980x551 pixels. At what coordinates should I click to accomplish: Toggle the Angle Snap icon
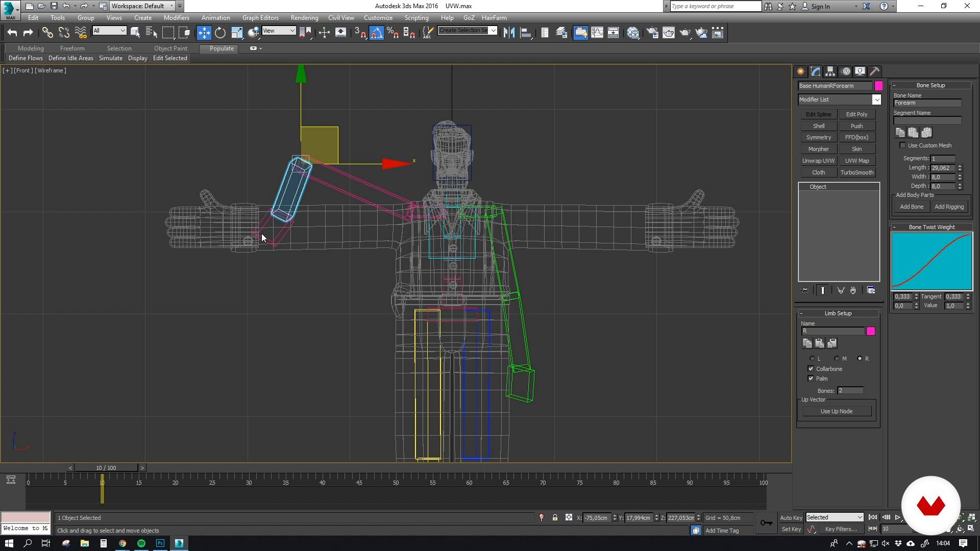pos(376,33)
